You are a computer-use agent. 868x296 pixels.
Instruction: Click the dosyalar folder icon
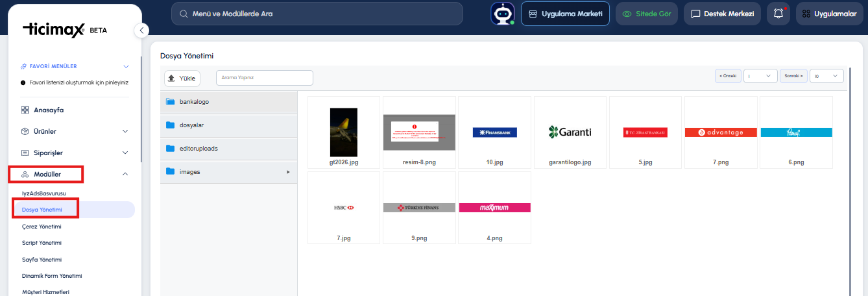tap(171, 125)
